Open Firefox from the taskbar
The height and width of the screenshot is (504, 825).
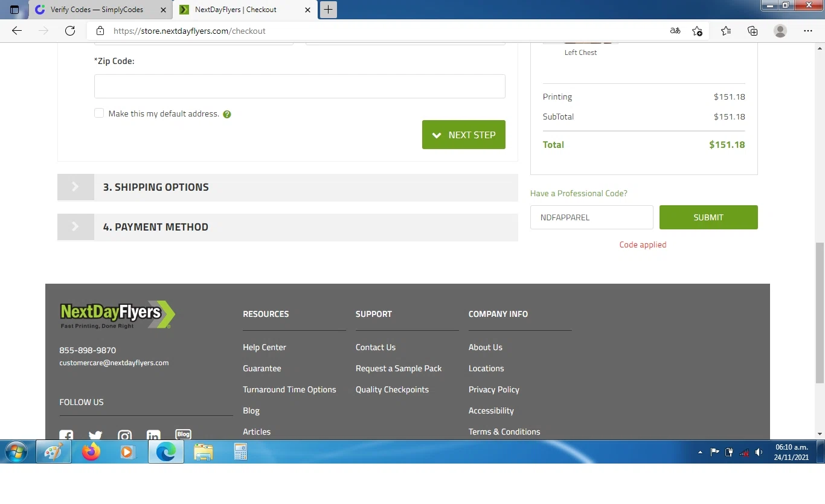pos(91,451)
